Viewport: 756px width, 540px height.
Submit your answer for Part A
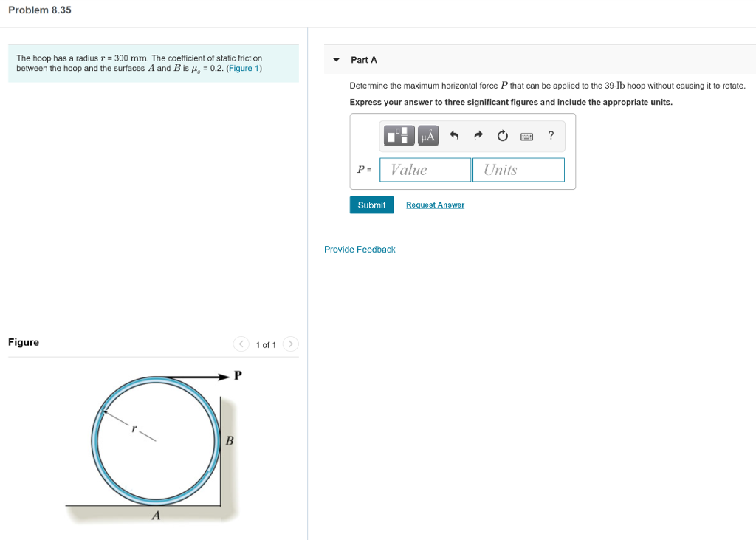371,205
